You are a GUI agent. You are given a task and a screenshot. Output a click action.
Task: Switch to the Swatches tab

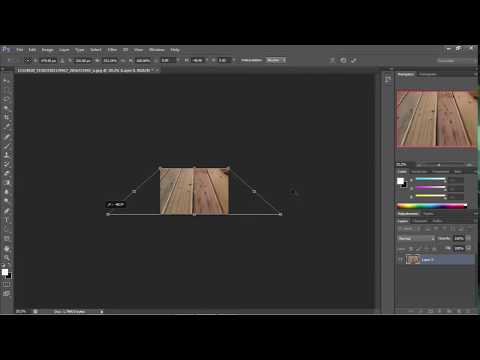[x=419, y=172]
